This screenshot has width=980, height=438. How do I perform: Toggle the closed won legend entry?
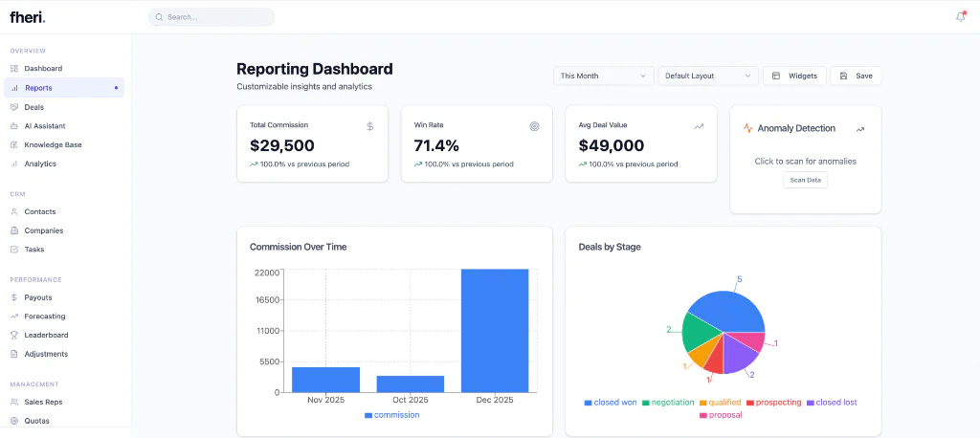point(610,403)
